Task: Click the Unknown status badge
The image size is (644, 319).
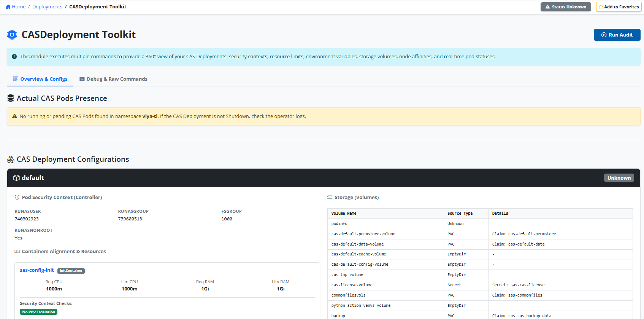Action: [x=619, y=178]
